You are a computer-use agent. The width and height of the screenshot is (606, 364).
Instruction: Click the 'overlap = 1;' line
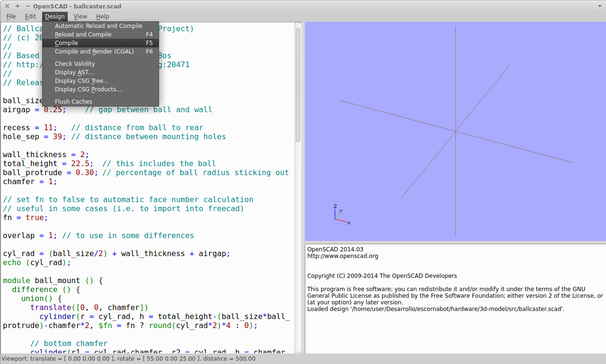pos(98,236)
